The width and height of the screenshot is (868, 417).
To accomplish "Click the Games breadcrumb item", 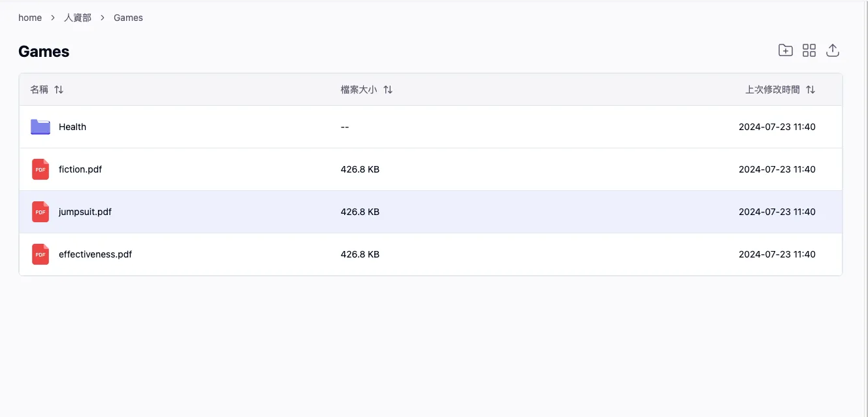I will [x=128, y=18].
